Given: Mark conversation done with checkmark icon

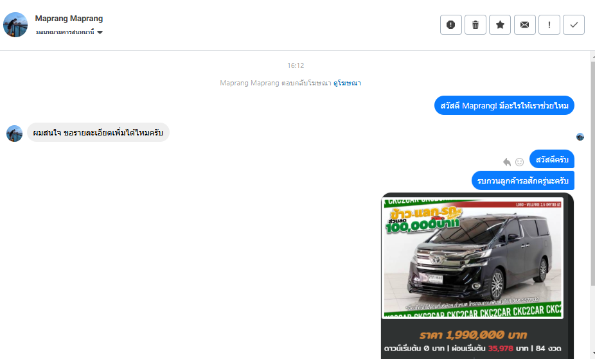Looking at the screenshot, I should 574,25.
